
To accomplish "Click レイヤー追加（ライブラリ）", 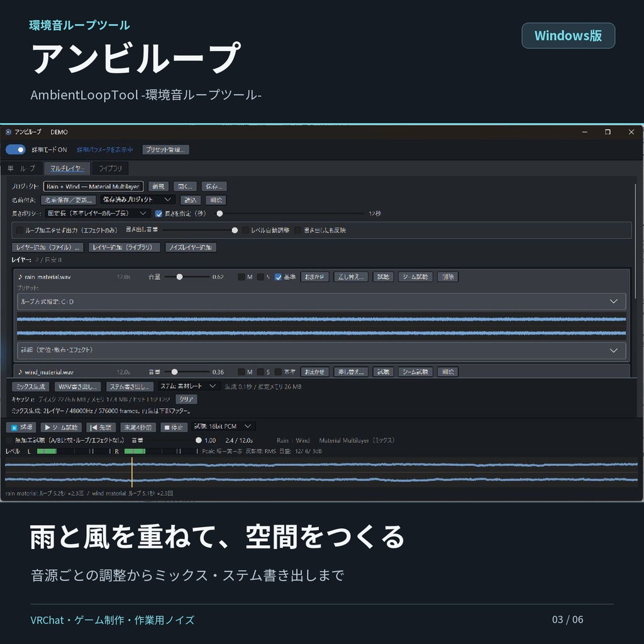I will click(x=124, y=247).
